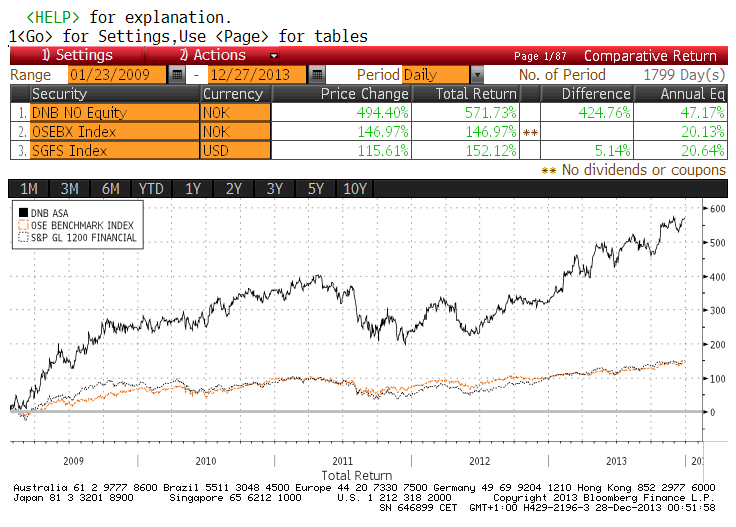Open calendar picker for end date

317,74
